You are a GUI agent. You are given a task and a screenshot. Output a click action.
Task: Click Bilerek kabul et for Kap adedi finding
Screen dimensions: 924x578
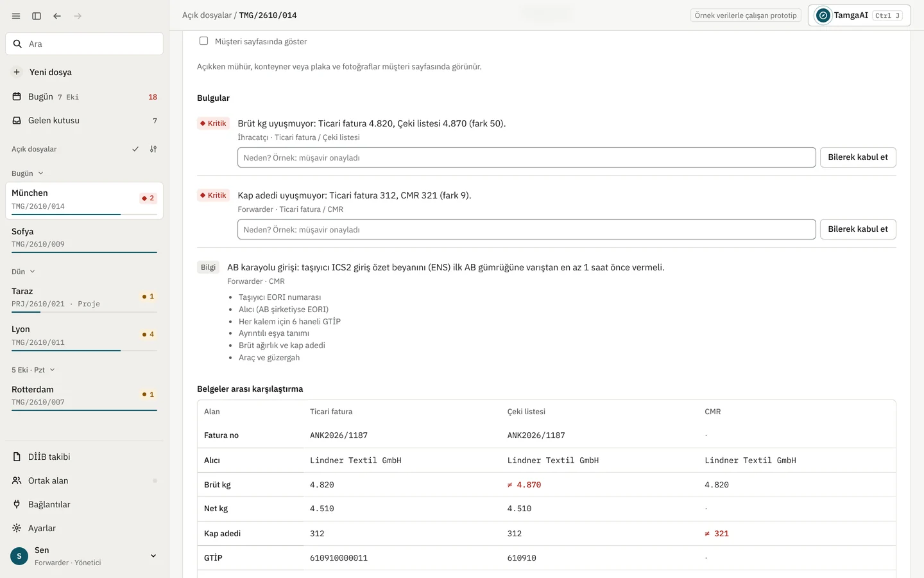click(858, 229)
